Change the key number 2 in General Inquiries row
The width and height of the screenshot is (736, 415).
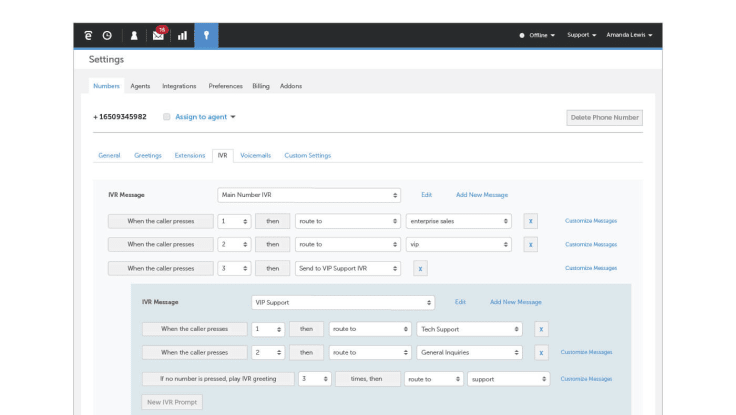(x=268, y=353)
